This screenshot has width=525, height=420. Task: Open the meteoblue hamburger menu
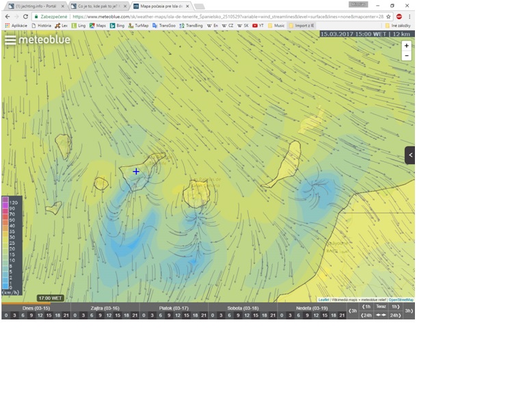(x=10, y=40)
